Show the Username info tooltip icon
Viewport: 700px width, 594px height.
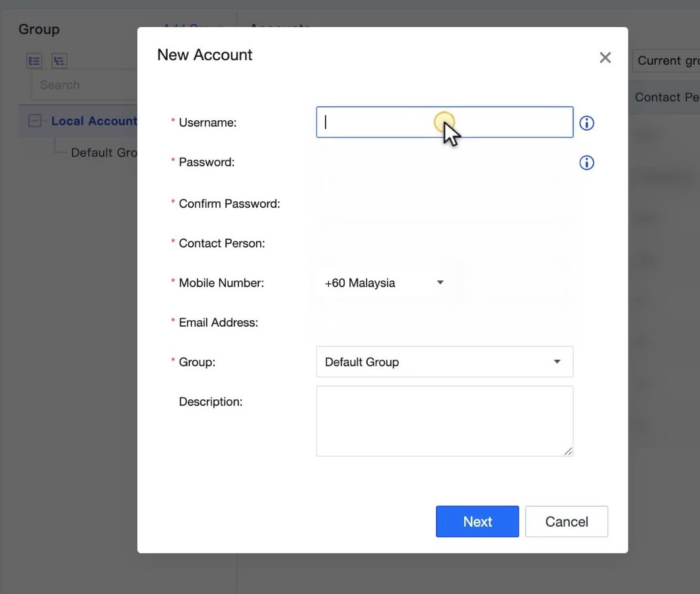[586, 123]
